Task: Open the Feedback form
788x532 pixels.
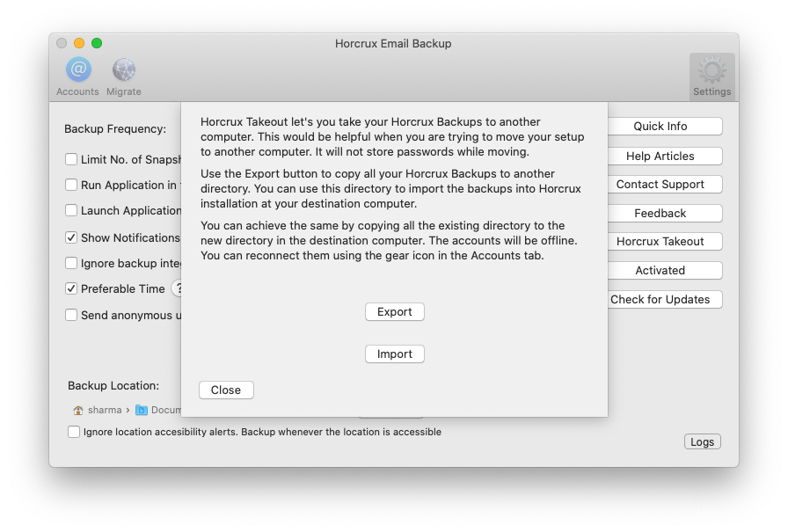Action: click(664, 214)
